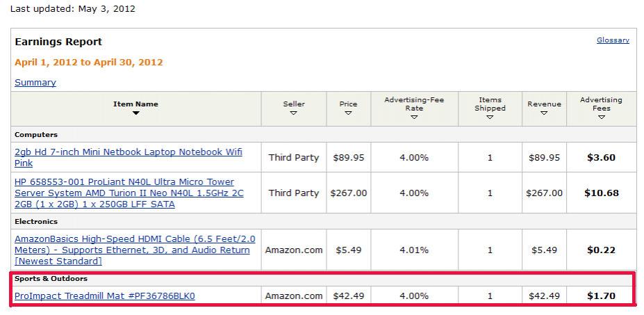Open the Glossary link
The width and height of the screenshot is (644, 315).
[x=613, y=40]
